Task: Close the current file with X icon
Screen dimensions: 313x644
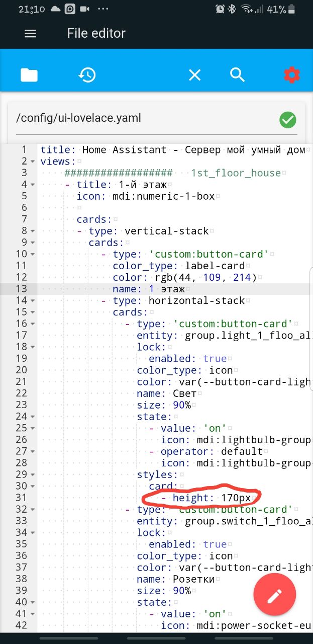Action: coord(194,75)
